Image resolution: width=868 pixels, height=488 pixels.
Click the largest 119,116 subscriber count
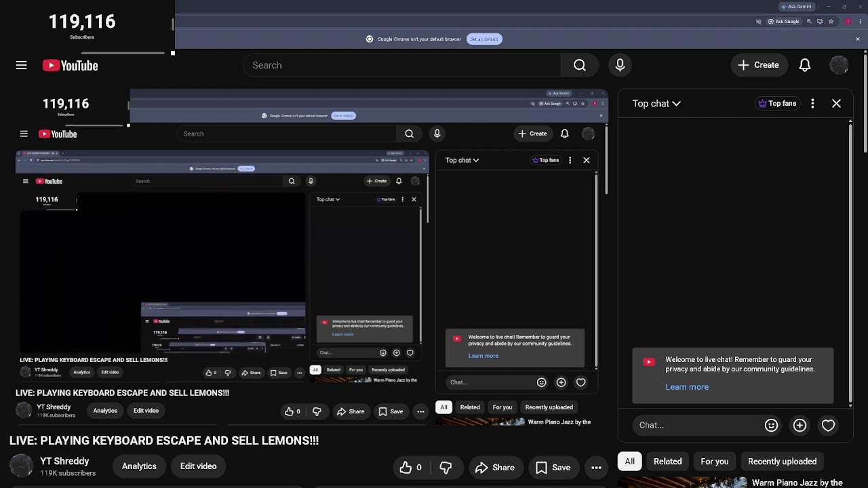[x=82, y=22]
